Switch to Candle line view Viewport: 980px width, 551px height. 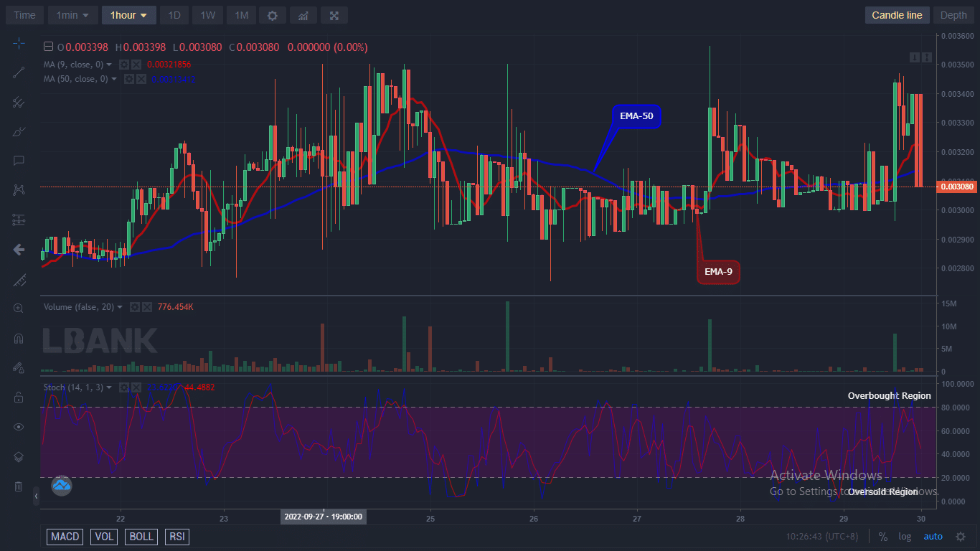click(897, 15)
